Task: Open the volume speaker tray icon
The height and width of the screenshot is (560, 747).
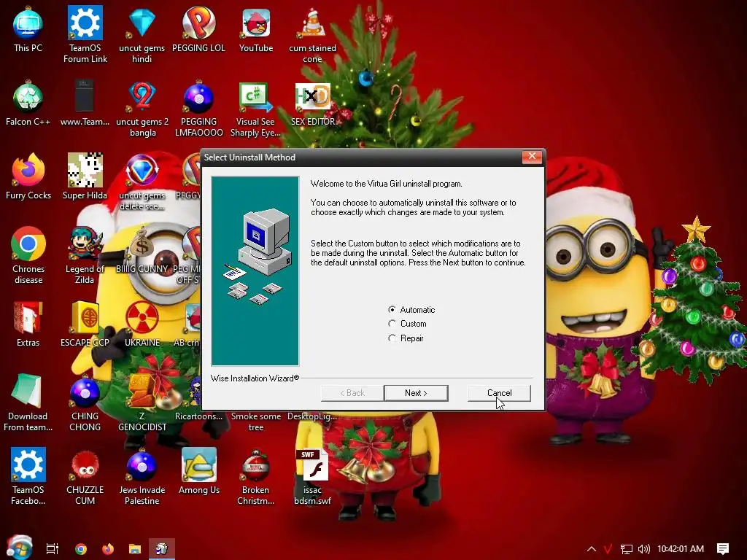Action: pyautogui.click(x=643, y=549)
